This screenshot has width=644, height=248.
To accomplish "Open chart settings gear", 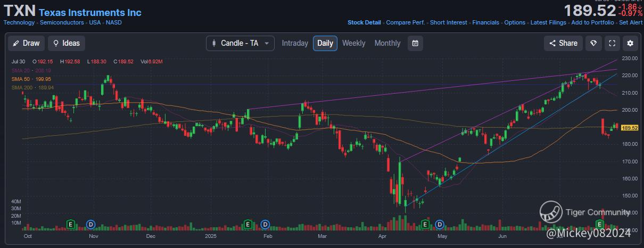I will click(631, 43).
